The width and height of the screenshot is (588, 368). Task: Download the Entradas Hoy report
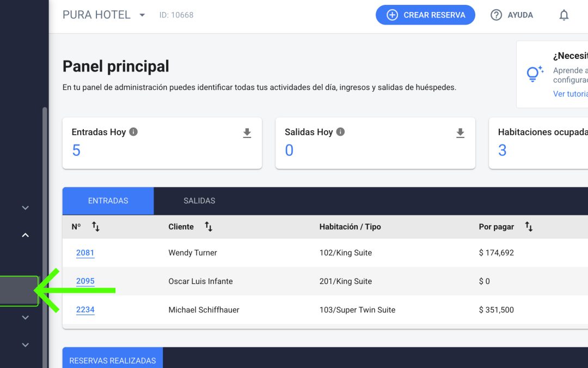[247, 133]
